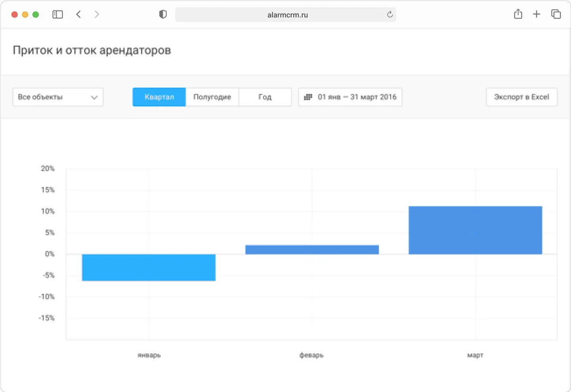Click the "20%" axis value
This screenshot has height=392, width=571.
48,168
